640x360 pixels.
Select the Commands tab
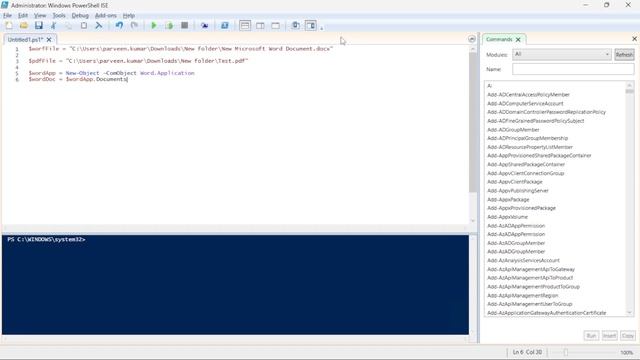[499, 39]
